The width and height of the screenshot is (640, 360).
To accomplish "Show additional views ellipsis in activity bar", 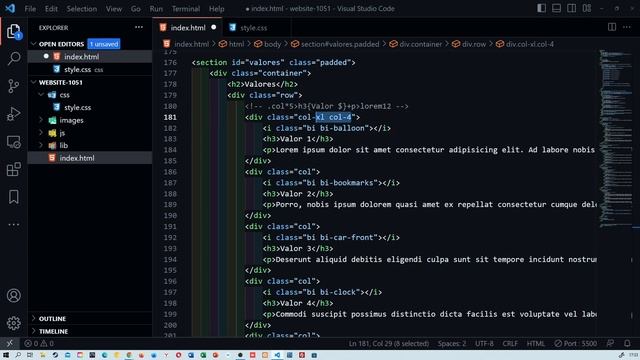I will pyautogui.click(x=13, y=224).
